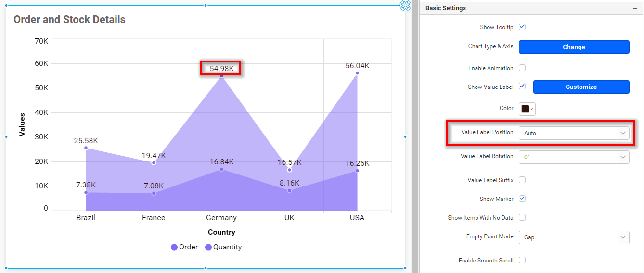
Task: Click the Quantity legend marker icon
Action: [208, 248]
